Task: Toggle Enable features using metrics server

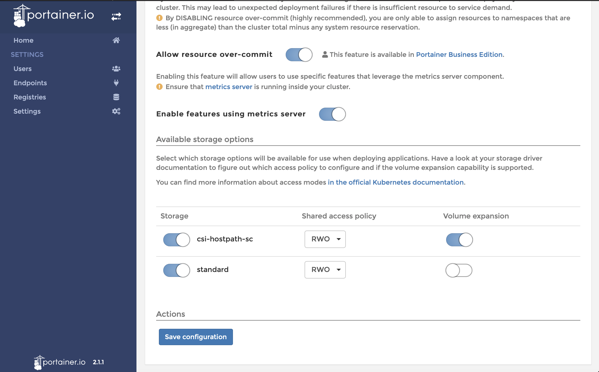Action: click(x=332, y=114)
